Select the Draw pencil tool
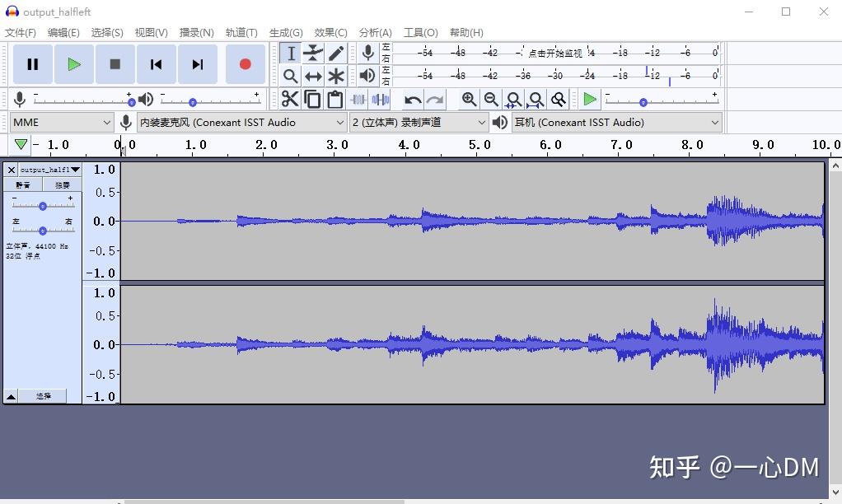The image size is (842, 504). (x=336, y=54)
